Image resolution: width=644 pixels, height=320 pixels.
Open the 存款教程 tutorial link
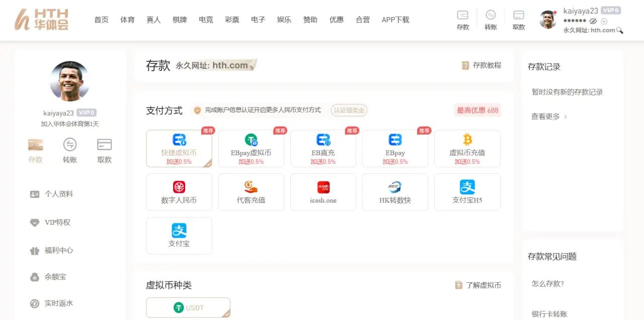tap(481, 65)
